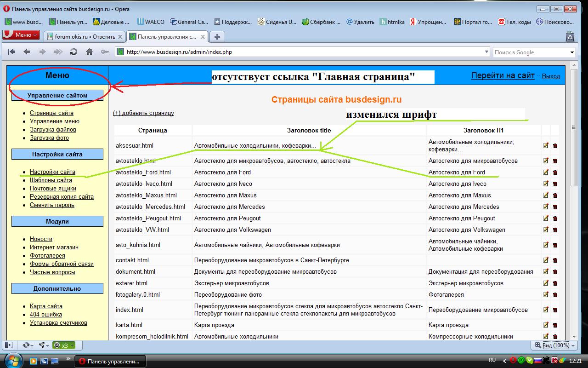Delete dokument.html page trash icon
Image resolution: width=588 pixels, height=368 pixels.
(x=555, y=272)
